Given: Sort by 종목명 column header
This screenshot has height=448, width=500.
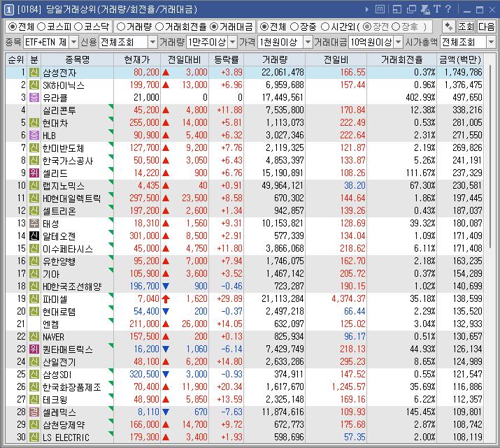Looking at the screenshot, I should (77, 59).
